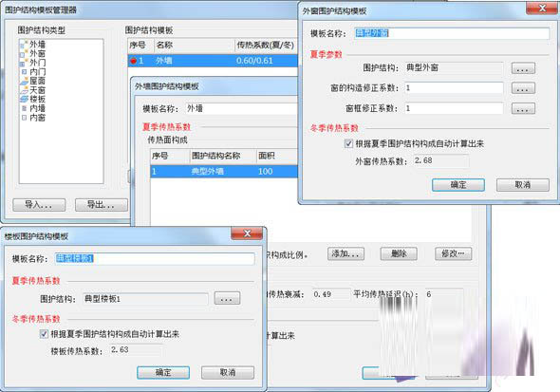Click 窗的构造修正系数 input field
This screenshot has width=560, height=392.
click(x=454, y=88)
